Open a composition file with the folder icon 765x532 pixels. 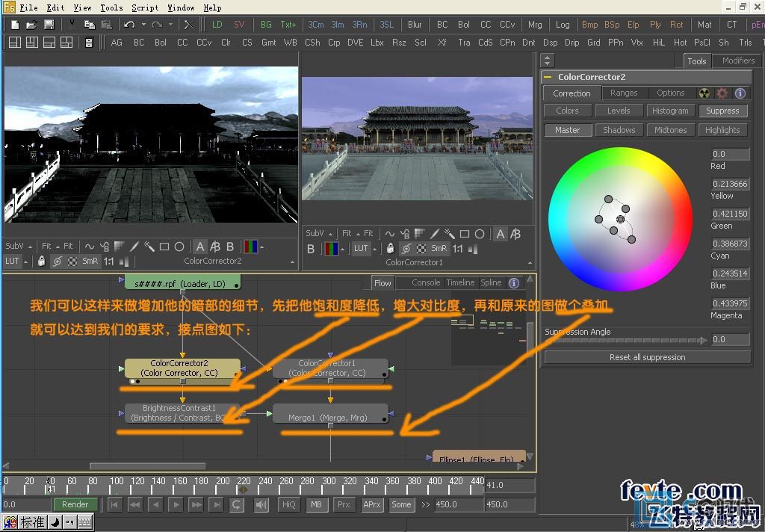[31, 25]
